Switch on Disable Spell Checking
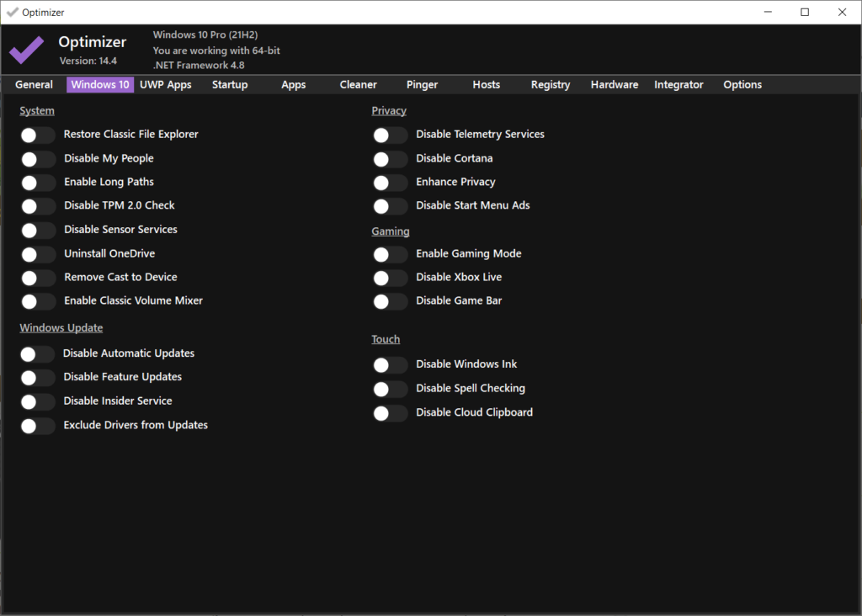 pyautogui.click(x=390, y=389)
